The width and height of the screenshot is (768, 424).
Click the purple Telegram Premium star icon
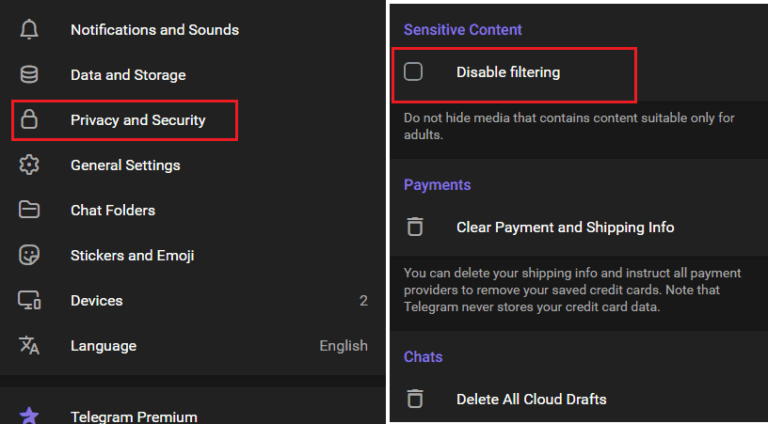pyautogui.click(x=29, y=416)
